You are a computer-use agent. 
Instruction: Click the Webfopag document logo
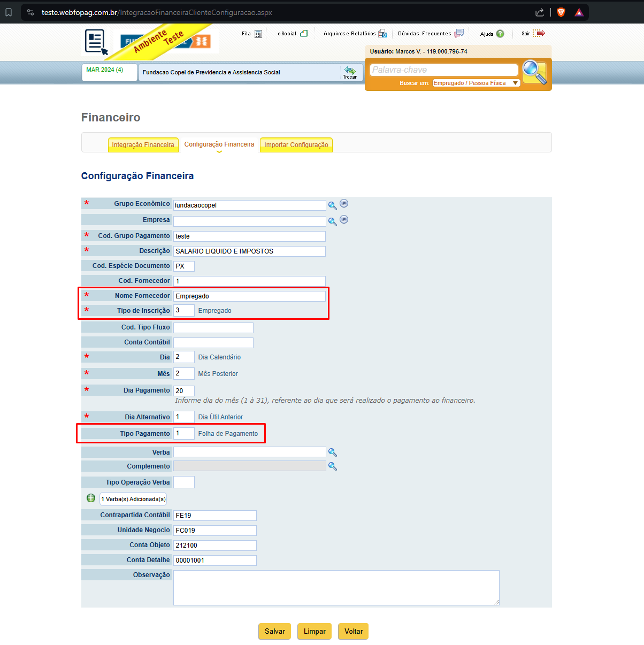96,42
